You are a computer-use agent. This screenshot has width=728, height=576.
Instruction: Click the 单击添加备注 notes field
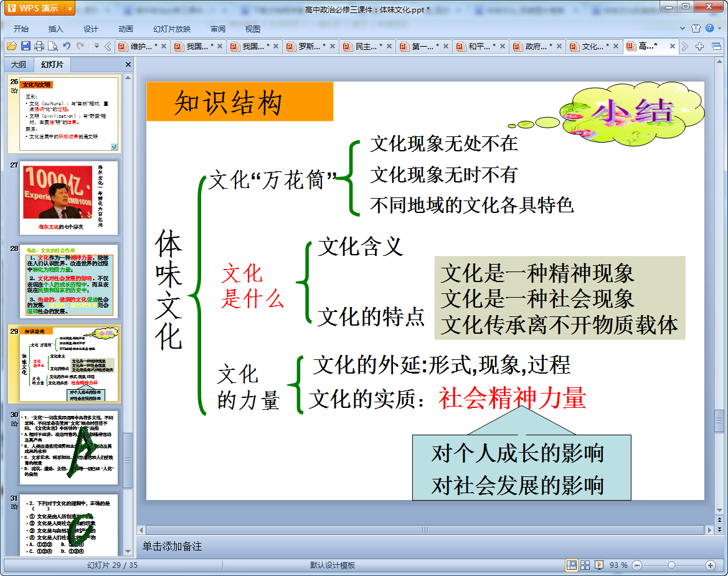pos(173,546)
